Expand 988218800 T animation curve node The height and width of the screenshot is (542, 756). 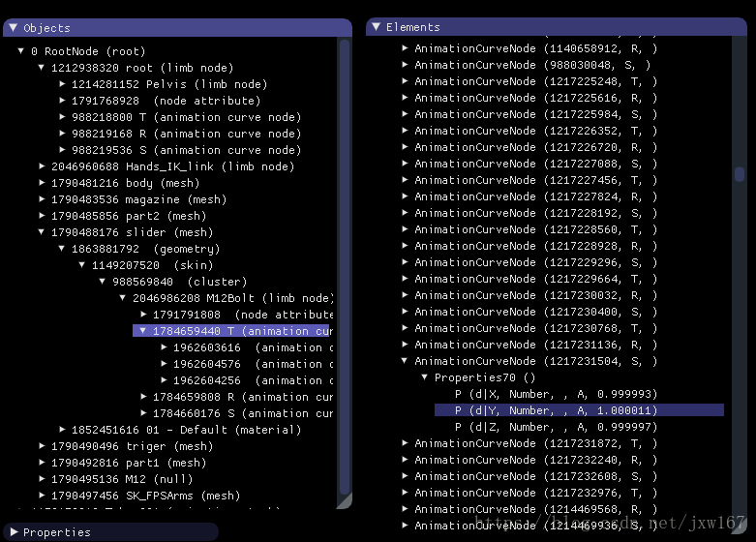[62, 117]
